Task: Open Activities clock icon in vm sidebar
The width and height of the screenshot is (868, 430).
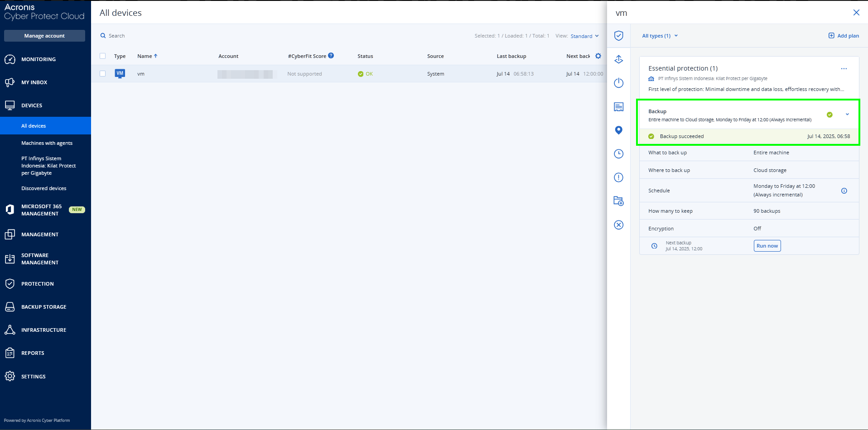Action: tap(618, 154)
